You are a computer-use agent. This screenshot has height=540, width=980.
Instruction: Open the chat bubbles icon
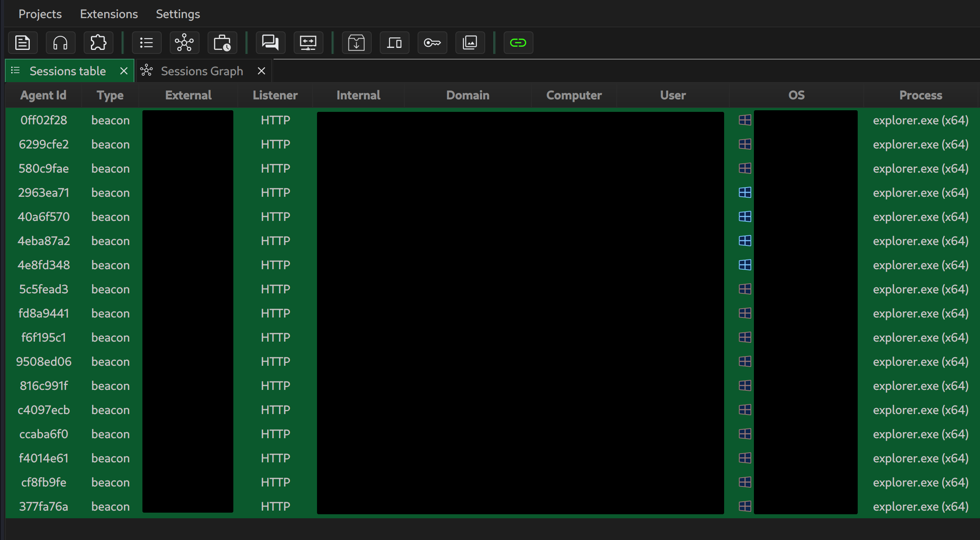pyautogui.click(x=270, y=43)
